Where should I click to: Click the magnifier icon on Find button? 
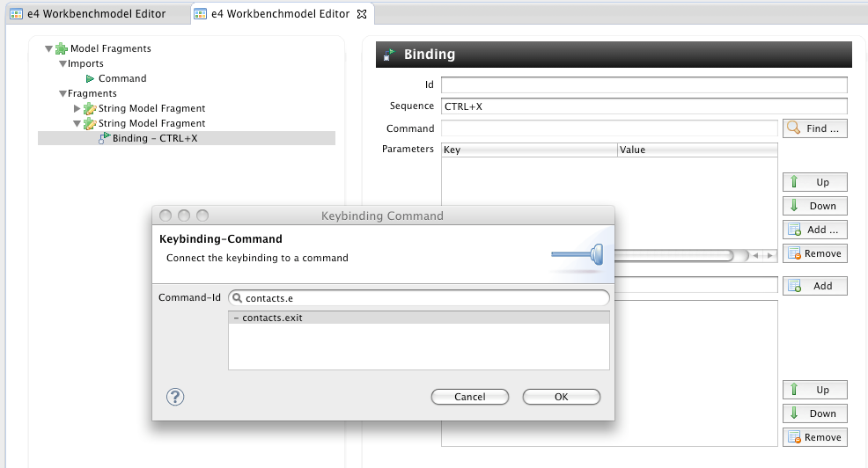pyautogui.click(x=794, y=128)
